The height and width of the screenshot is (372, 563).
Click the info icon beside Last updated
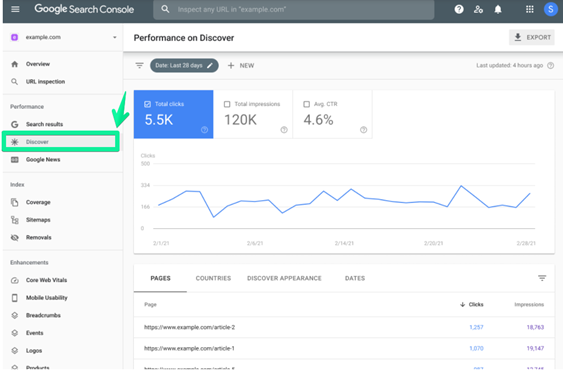(x=550, y=65)
